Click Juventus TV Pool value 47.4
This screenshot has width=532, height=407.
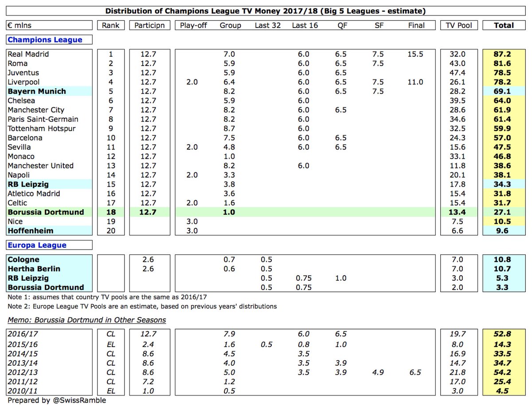click(x=458, y=73)
